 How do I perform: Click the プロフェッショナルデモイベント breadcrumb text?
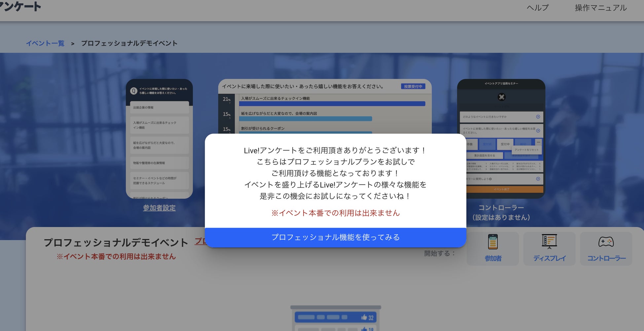(x=129, y=43)
